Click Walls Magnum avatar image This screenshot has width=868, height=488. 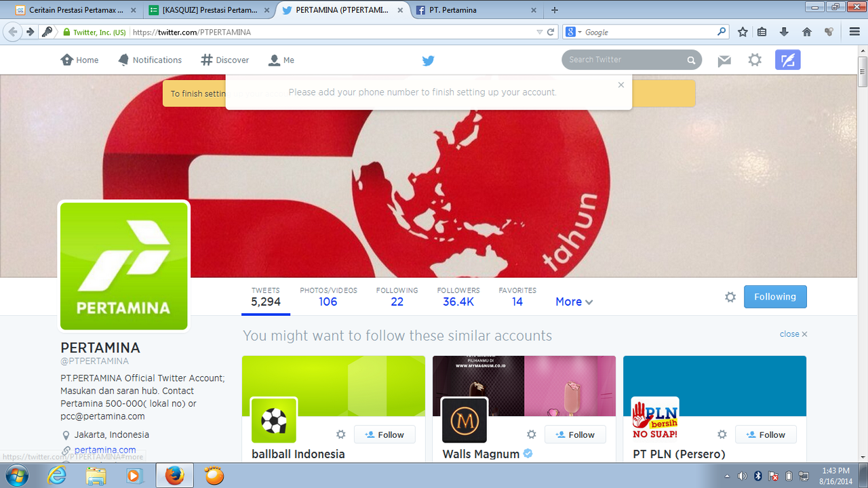point(465,420)
